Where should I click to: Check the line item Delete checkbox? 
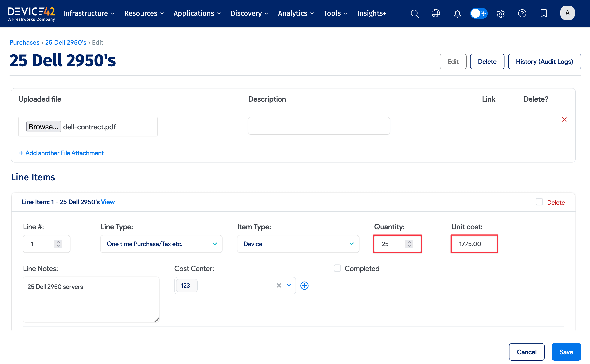point(539,202)
